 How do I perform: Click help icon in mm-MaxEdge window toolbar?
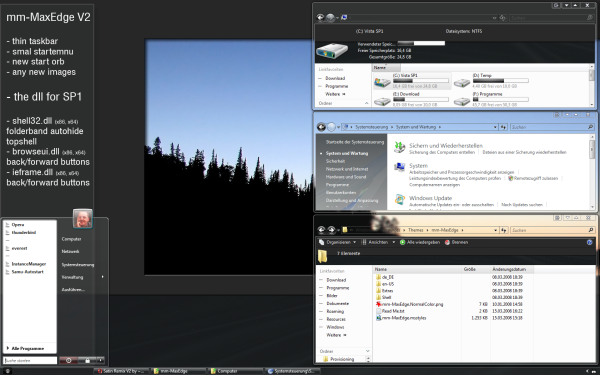[x=590, y=243]
